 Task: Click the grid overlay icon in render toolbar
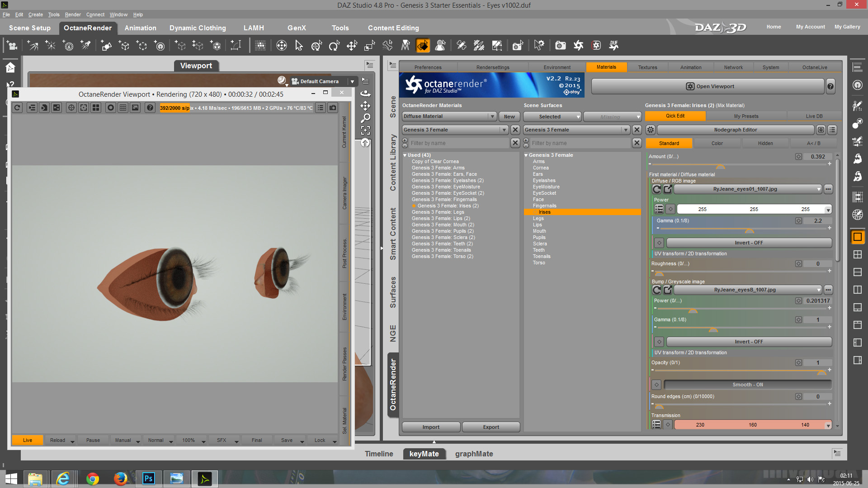point(123,108)
